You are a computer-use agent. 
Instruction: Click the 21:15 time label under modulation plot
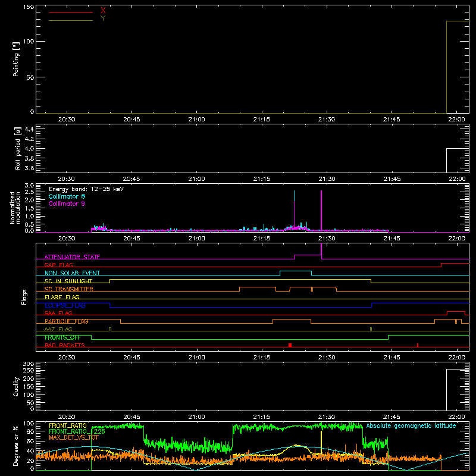click(262, 239)
